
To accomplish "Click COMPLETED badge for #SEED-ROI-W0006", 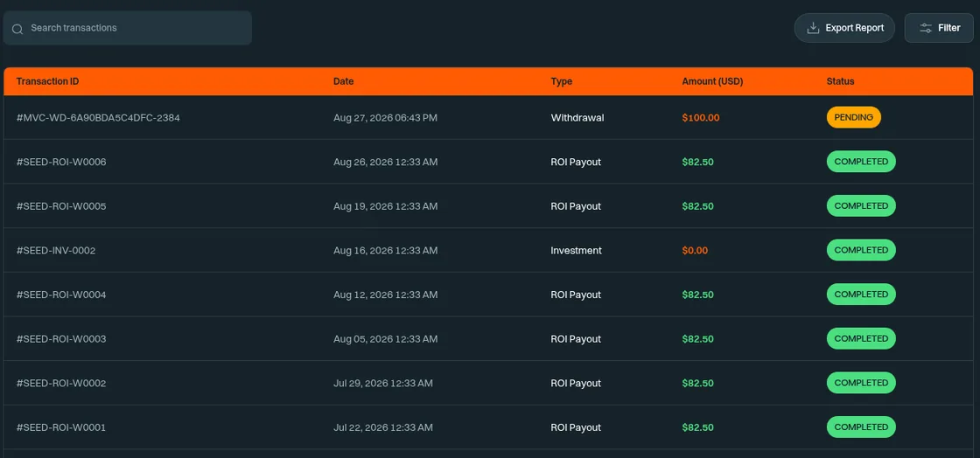I will point(861,162).
